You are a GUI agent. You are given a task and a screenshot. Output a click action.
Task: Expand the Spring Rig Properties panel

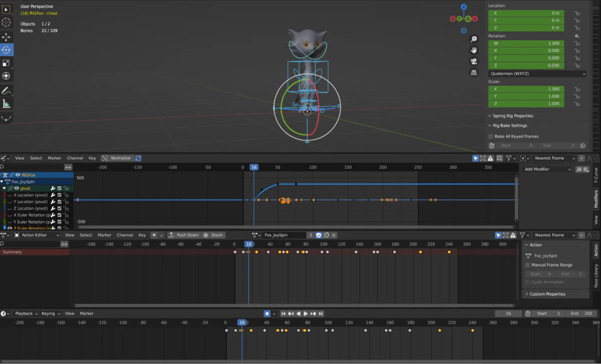coord(513,116)
